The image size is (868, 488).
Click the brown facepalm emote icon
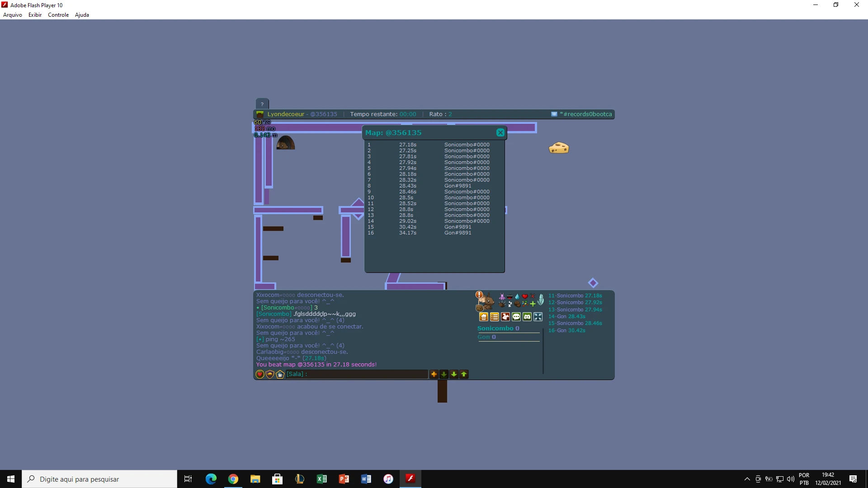[517, 304]
